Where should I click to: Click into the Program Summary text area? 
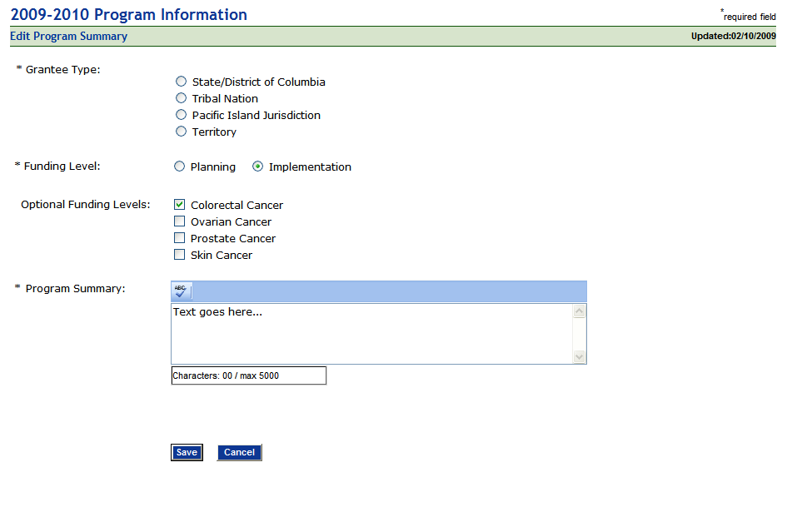pos(371,333)
